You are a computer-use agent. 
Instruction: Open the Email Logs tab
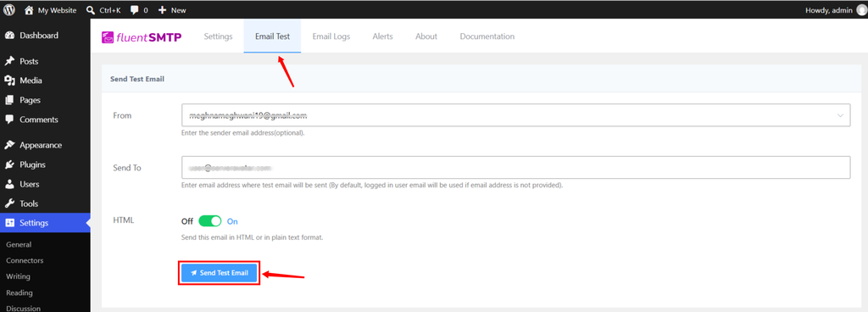331,36
